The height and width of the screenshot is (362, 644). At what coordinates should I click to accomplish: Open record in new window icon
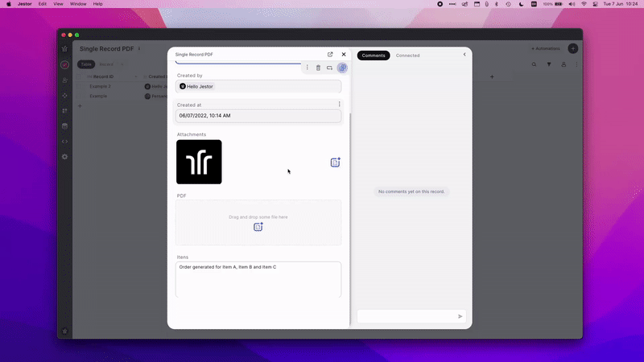(x=330, y=54)
